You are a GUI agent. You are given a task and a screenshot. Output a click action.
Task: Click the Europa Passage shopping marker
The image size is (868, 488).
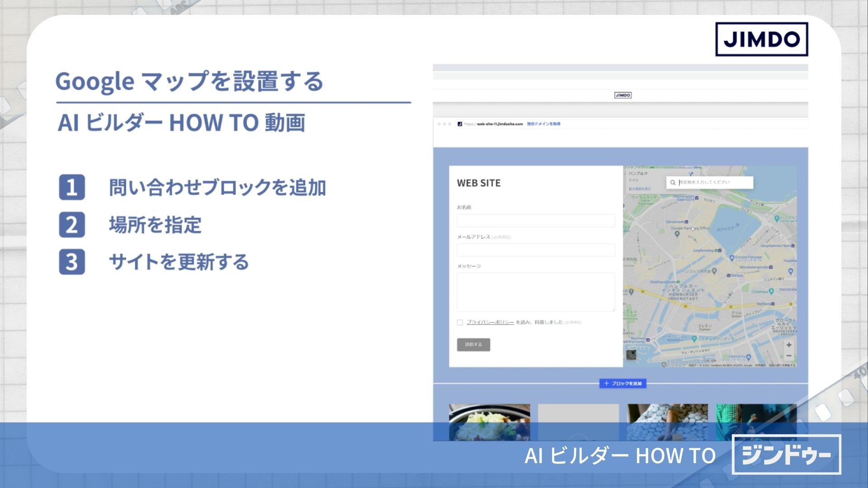(732, 258)
